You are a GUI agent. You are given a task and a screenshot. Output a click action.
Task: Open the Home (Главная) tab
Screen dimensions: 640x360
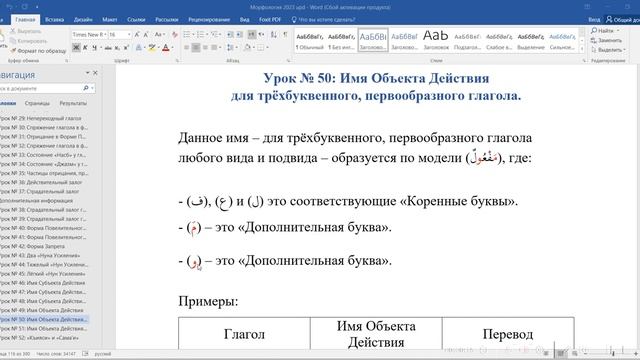click(25, 19)
